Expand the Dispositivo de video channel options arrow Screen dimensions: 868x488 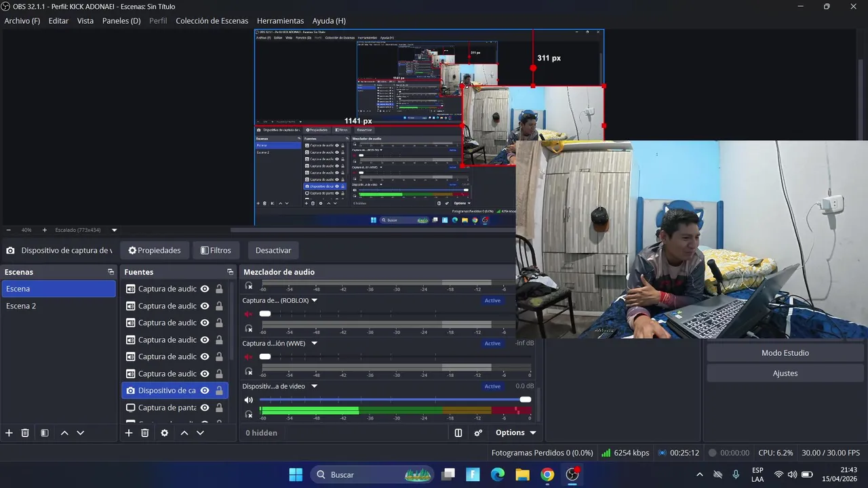click(313, 386)
